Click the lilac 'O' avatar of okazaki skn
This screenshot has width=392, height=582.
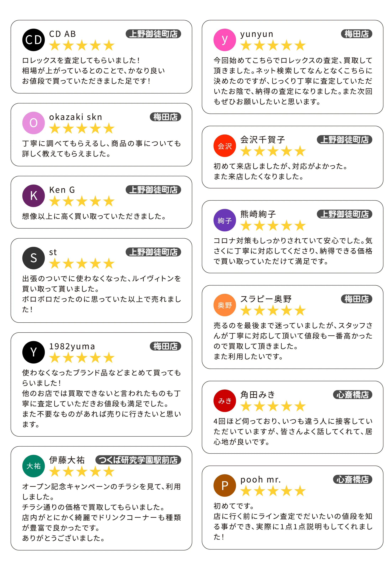[33, 123]
